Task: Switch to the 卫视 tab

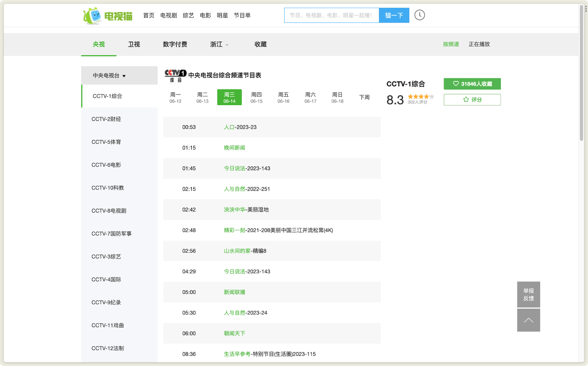Action: (x=134, y=45)
